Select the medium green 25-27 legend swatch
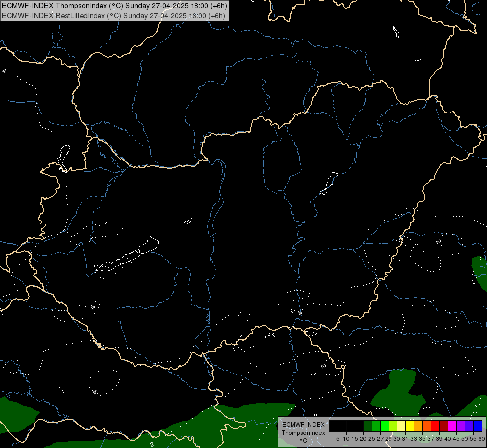Viewport: 487px width, 448px height. pos(376,426)
